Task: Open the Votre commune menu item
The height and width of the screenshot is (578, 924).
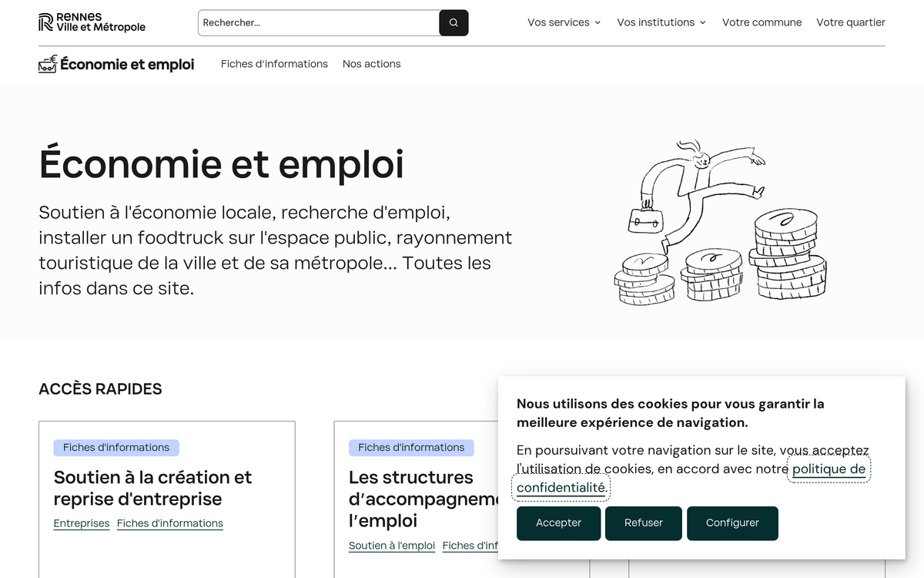Action: click(x=762, y=22)
